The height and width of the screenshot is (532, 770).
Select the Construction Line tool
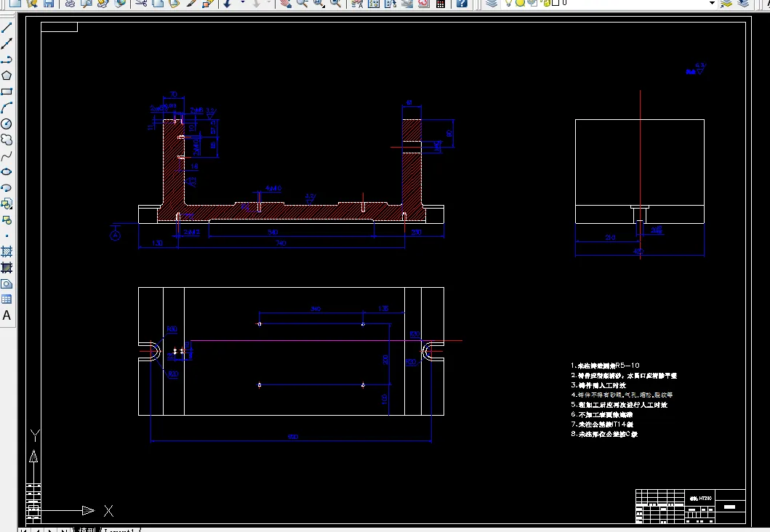(7, 44)
